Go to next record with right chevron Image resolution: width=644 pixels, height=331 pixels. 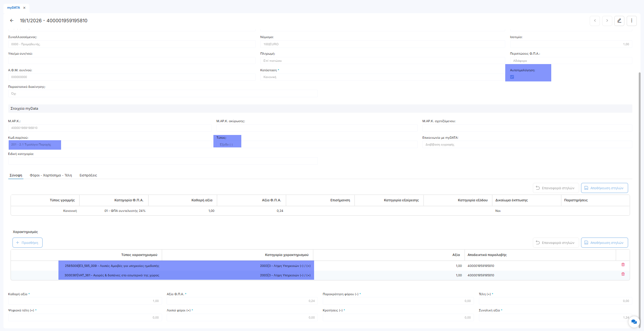tap(607, 21)
